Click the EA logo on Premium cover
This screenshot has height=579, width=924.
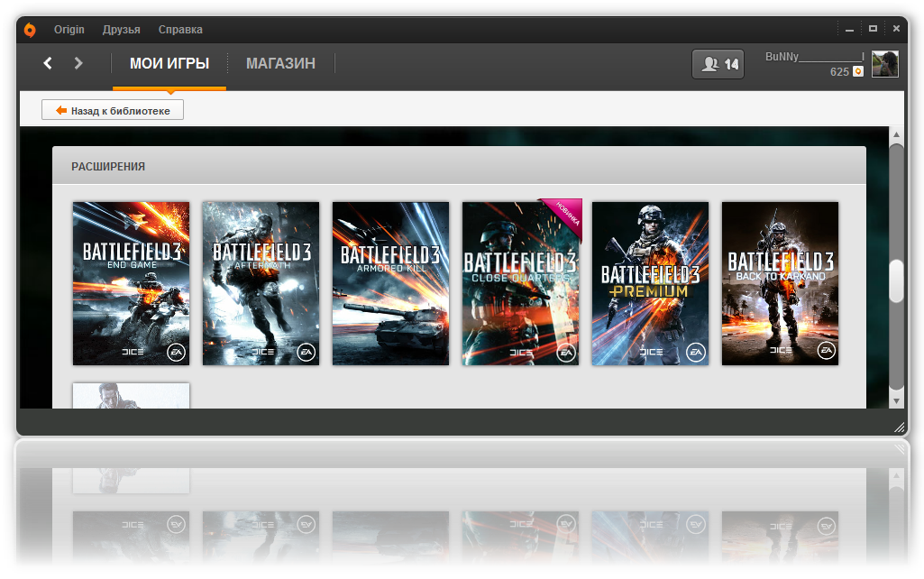coord(696,352)
